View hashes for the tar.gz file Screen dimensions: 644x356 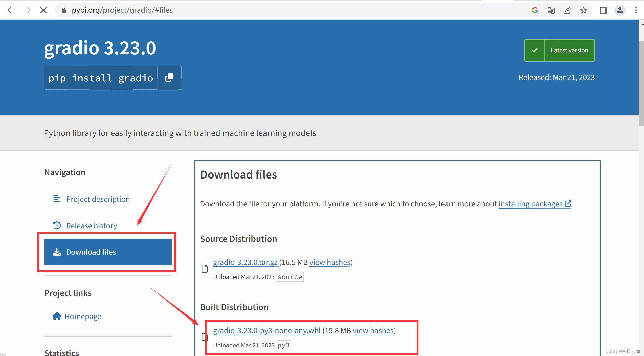[330, 262]
